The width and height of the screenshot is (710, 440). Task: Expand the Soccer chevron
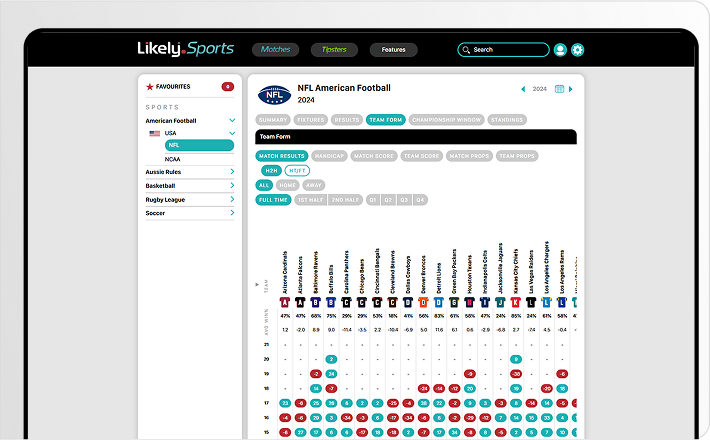coord(232,213)
